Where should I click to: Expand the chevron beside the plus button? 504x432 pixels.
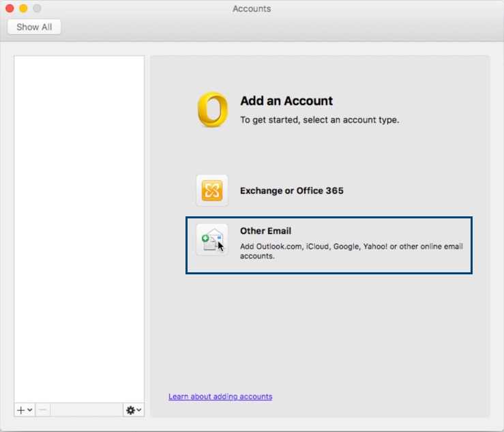tap(30, 410)
